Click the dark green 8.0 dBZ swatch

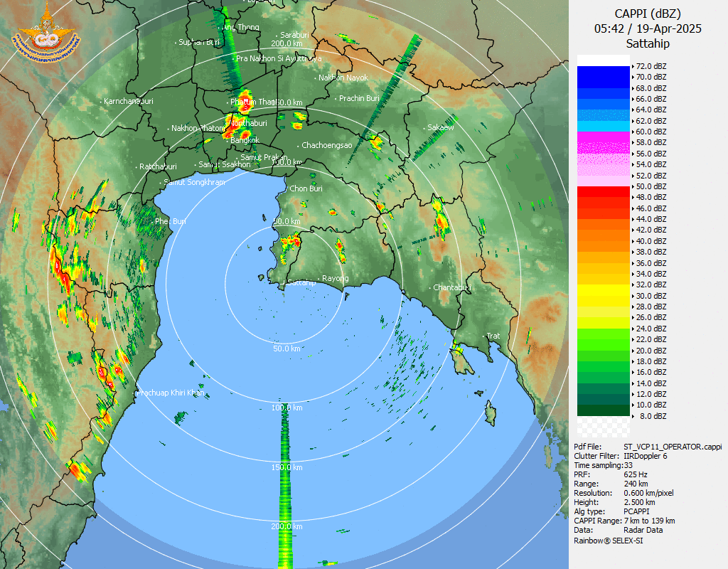[603, 410]
